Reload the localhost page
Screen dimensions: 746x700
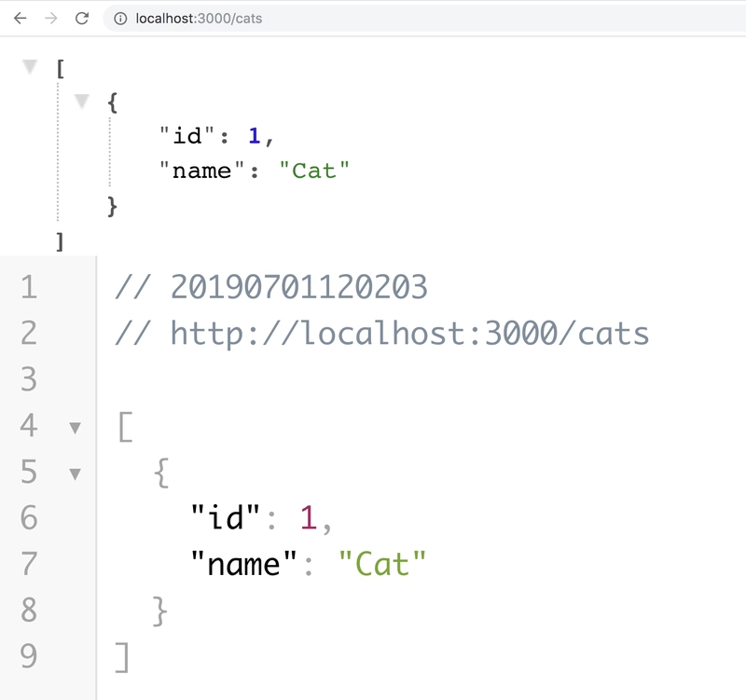click(x=82, y=19)
